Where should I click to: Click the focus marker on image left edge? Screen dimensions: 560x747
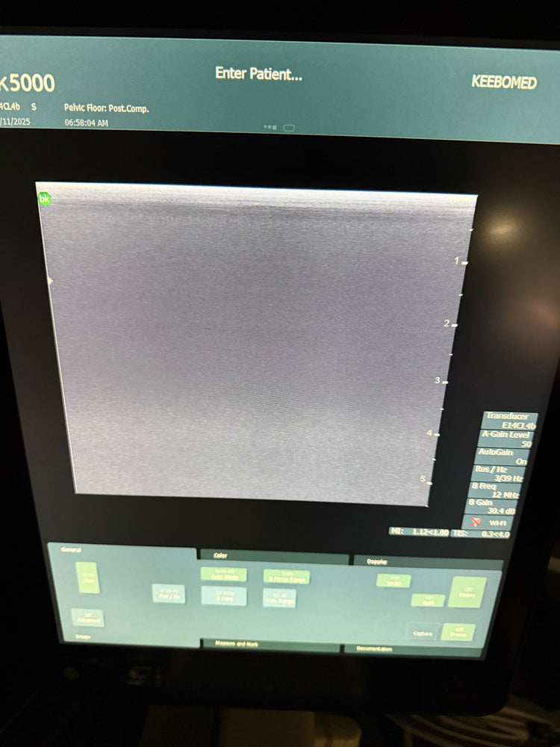pos(49,281)
